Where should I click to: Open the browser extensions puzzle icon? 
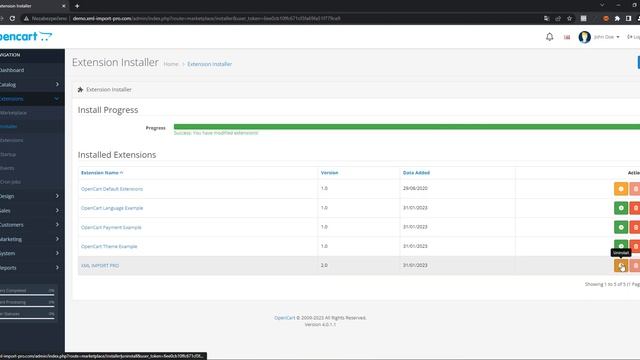617,18
